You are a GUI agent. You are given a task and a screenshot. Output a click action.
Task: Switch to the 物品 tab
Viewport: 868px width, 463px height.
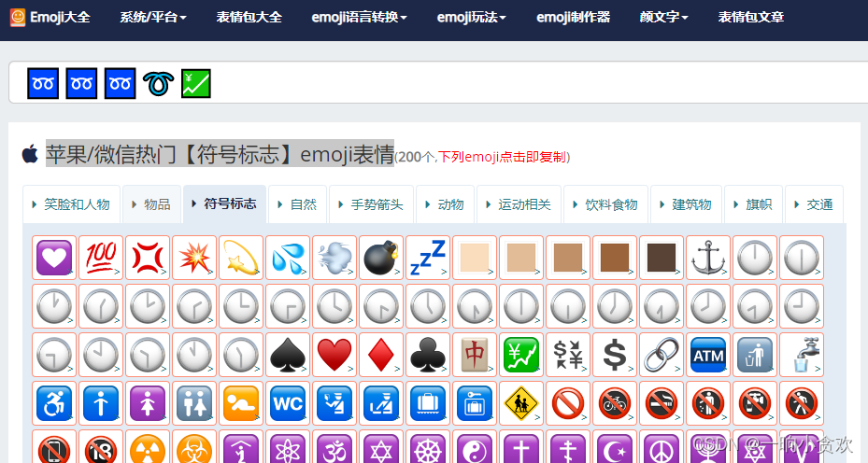[x=151, y=204]
